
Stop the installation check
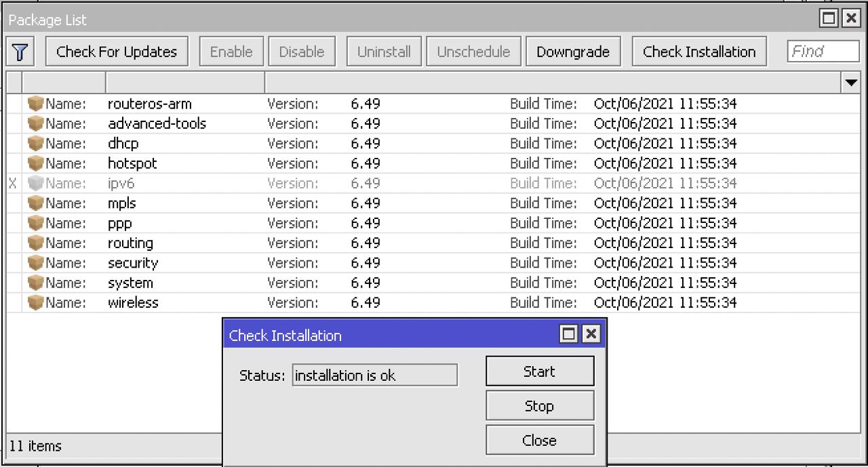(x=540, y=406)
